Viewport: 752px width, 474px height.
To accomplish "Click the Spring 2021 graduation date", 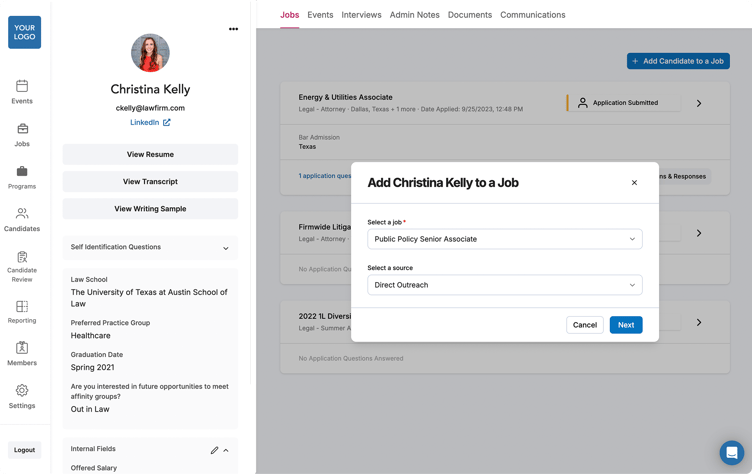I will [x=93, y=367].
